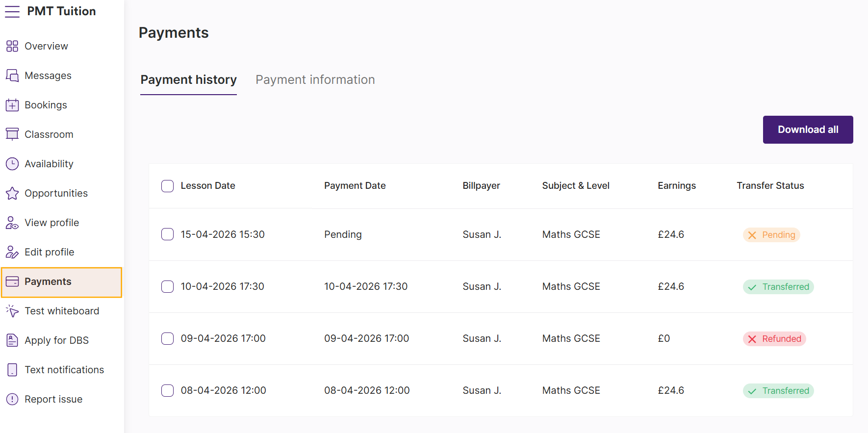Switch to the Payment information tab

(315, 80)
